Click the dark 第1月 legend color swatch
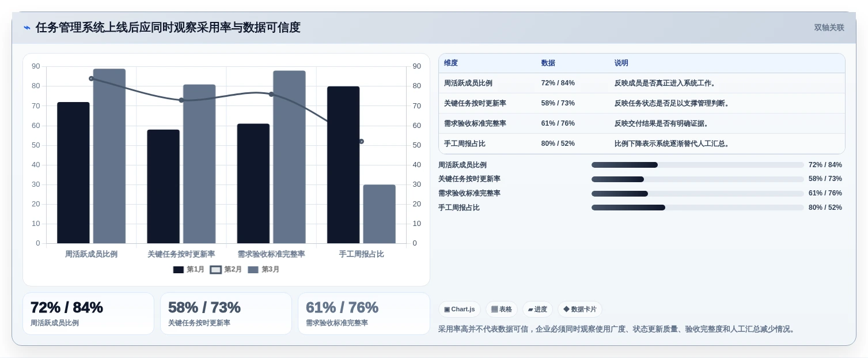868x358 pixels. [x=179, y=270]
